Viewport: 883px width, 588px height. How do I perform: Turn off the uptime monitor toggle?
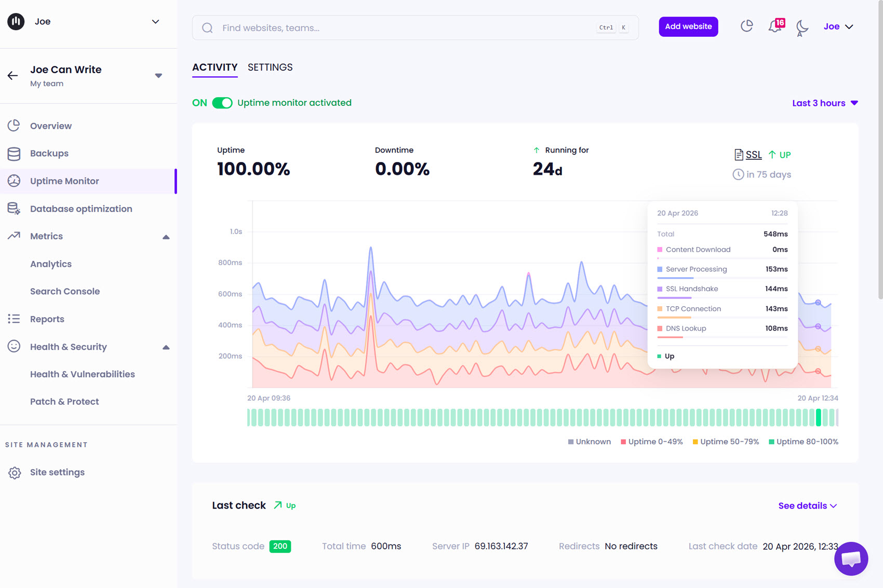pos(222,103)
